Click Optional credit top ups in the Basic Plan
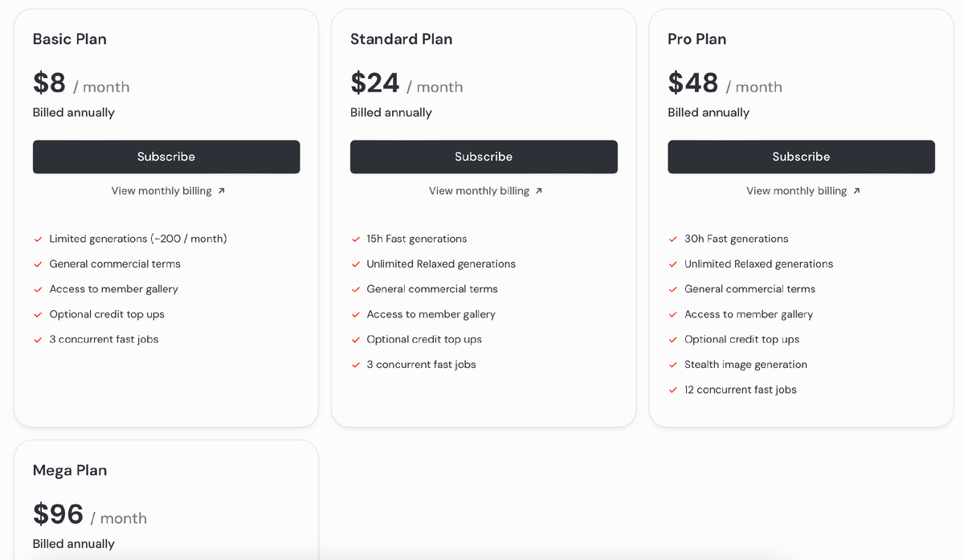Viewport: 964px width, 560px height. [107, 314]
